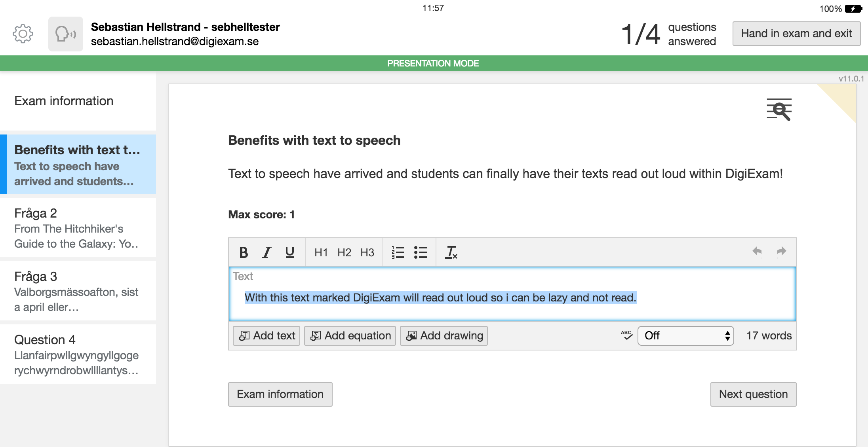868x447 pixels.
Task: Select Question 4 in the sidebar
Action: click(x=78, y=354)
